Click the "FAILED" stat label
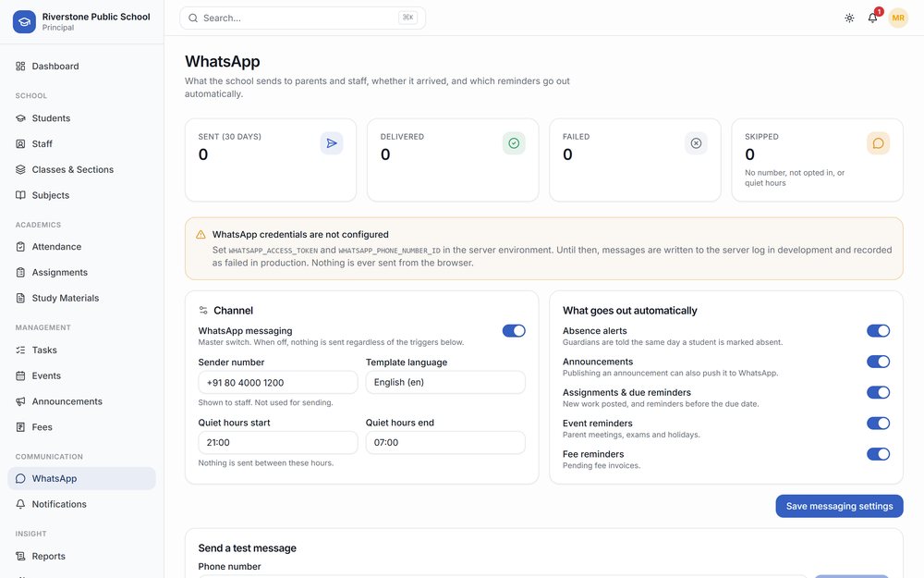Image resolution: width=924 pixels, height=578 pixels. (577, 136)
